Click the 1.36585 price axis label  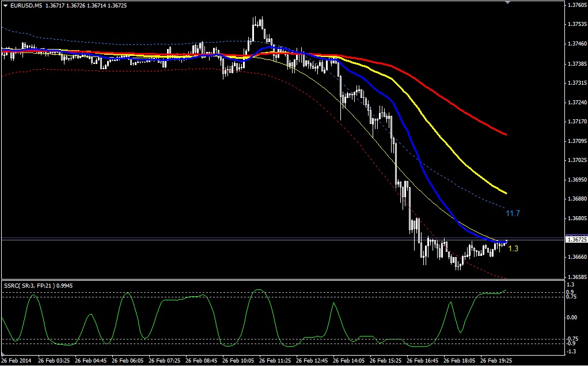tap(578, 277)
